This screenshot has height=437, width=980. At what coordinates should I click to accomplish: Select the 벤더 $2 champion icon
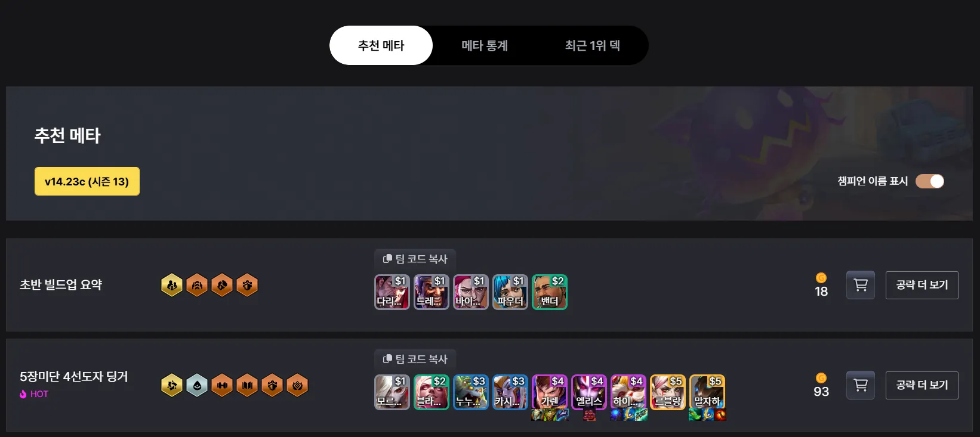(x=550, y=292)
